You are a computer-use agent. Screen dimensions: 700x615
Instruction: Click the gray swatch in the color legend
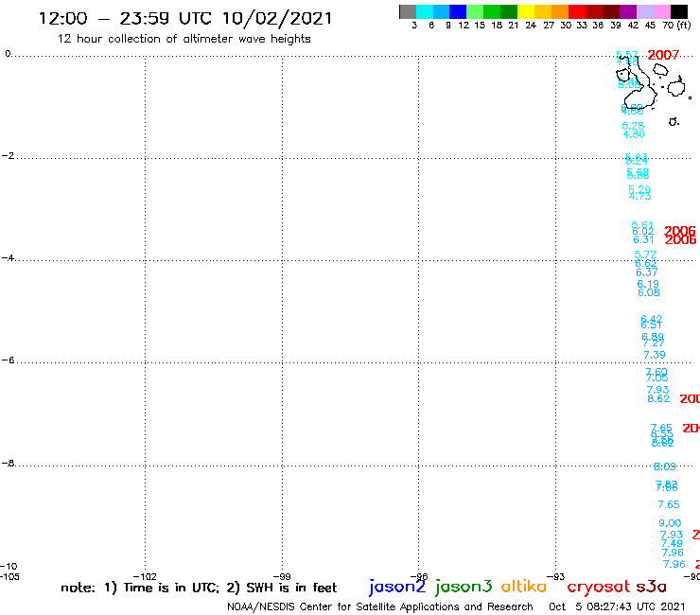(408, 11)
